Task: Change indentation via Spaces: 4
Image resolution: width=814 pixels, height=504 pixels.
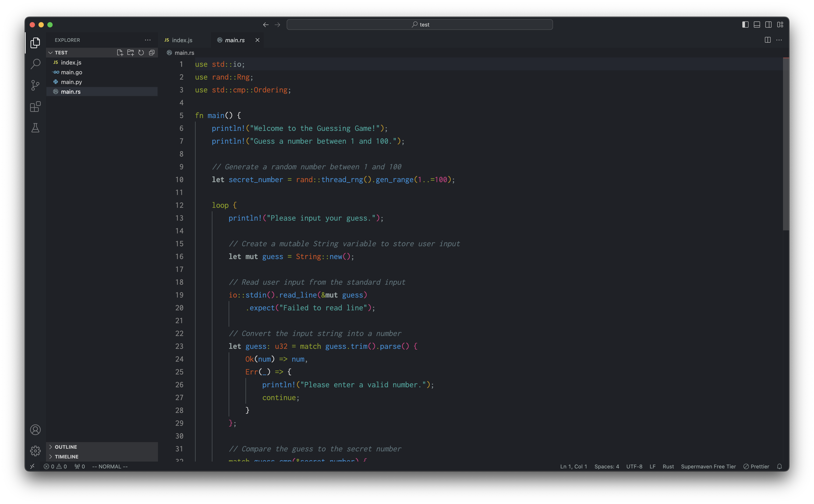Action: tap(607, 466)
